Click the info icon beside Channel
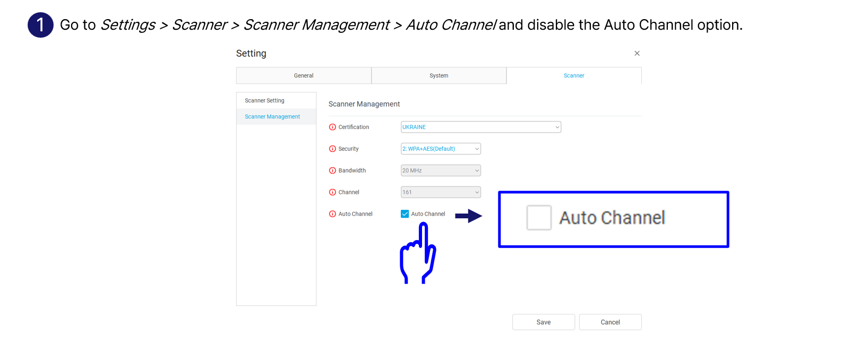The width and height of the screenshot is (868, 349). (x=332, y=192)
